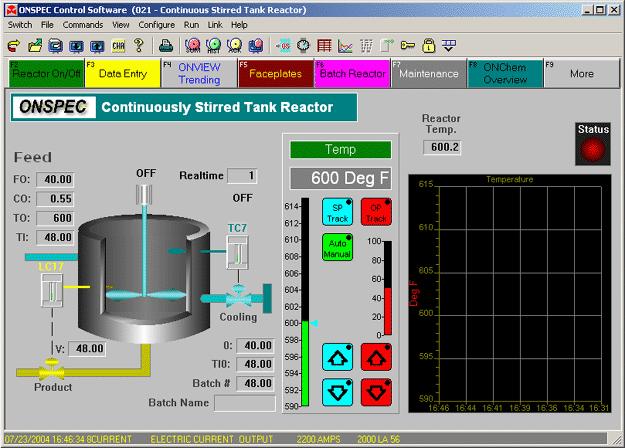The width and height of the screenshot is (625, 448).
Task: Raise output with the red up arrow
Action: click(x=376, y=357)
